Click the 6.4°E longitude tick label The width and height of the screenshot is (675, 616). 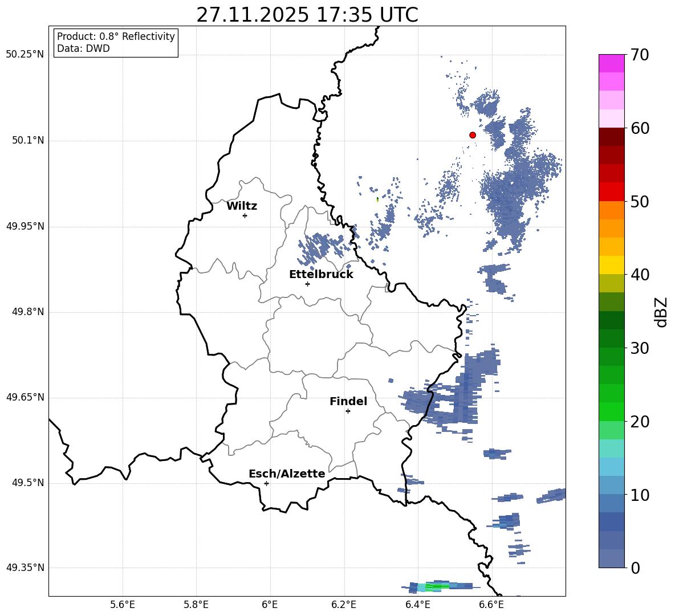click(417, 605)
